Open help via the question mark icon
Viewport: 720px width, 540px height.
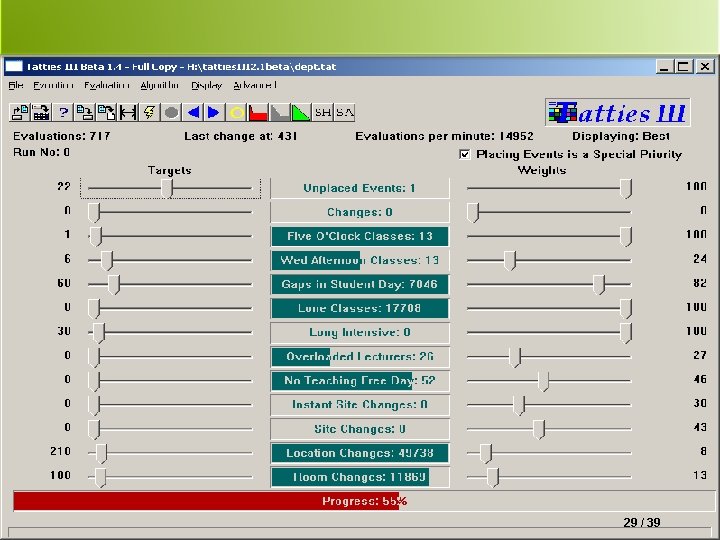click(x=63, y=112)
